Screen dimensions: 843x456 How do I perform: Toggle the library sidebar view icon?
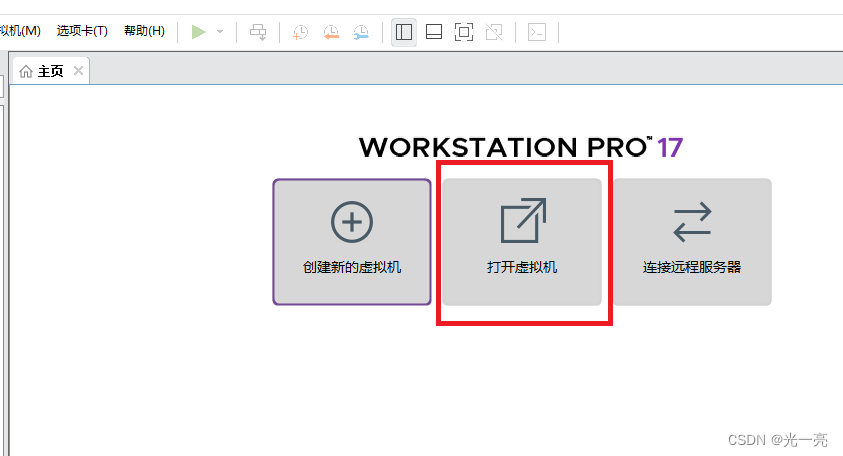click(x=404, y=32)
